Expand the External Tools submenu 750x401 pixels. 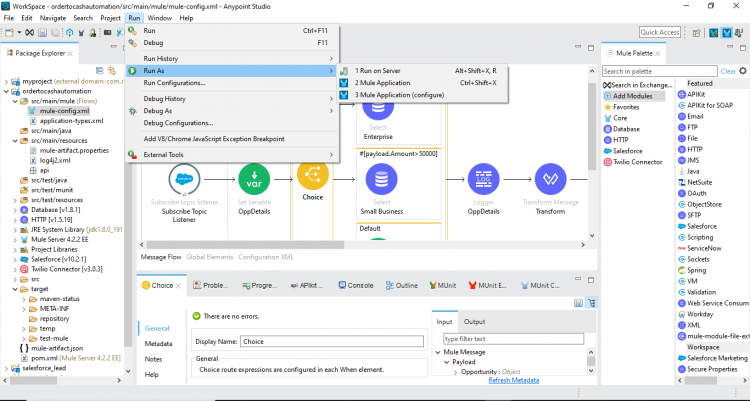[x=164, y=154]
